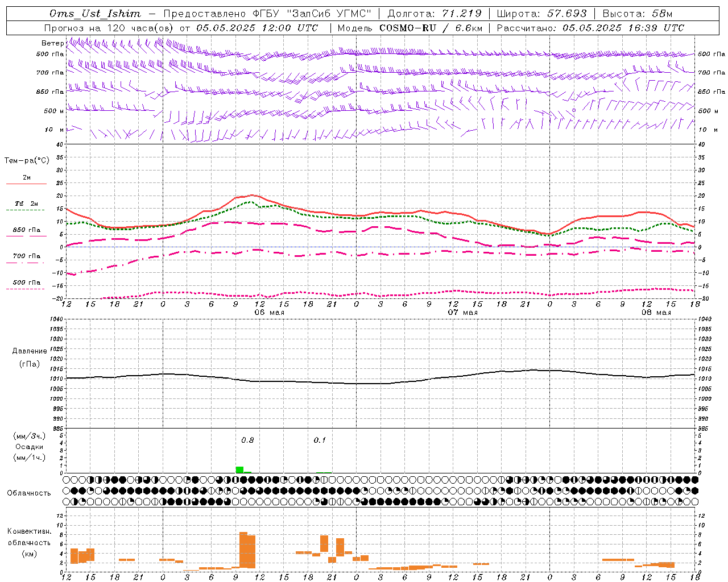Click the forecast start 05.05.2025 12:00 UTC
This screenshot has width=728, height=582.
pos(257,28)
